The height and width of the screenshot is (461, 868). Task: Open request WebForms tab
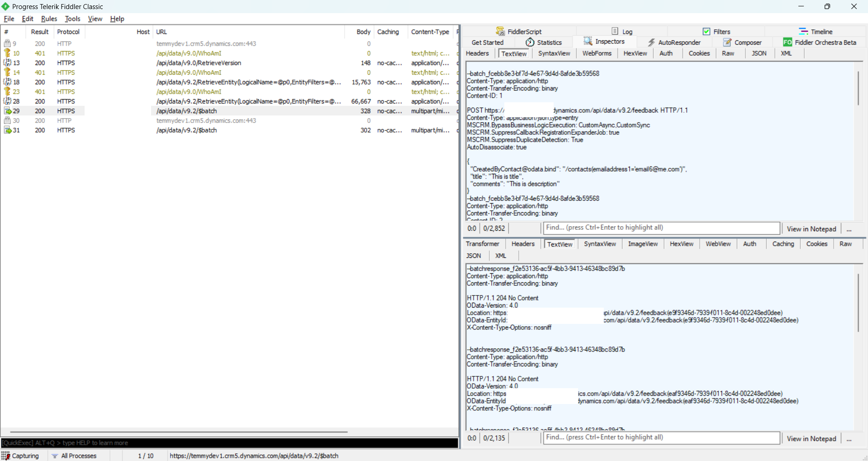(x=597, y=53)
